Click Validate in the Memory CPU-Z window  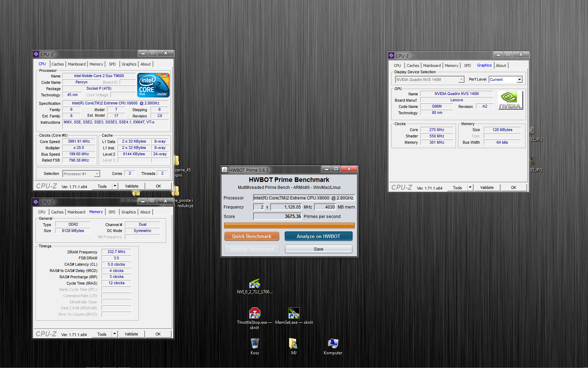point(131,334)
